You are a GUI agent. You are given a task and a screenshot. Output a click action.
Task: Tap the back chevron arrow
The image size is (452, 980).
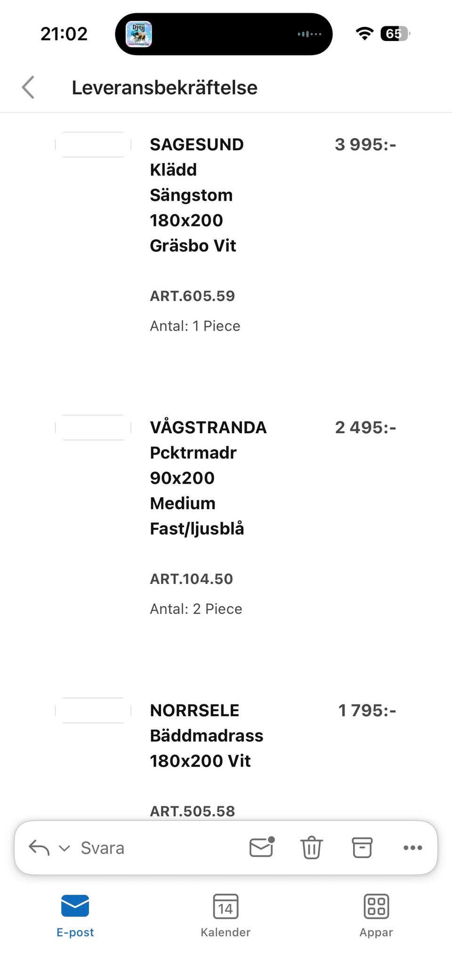click(x=28, y=88)
